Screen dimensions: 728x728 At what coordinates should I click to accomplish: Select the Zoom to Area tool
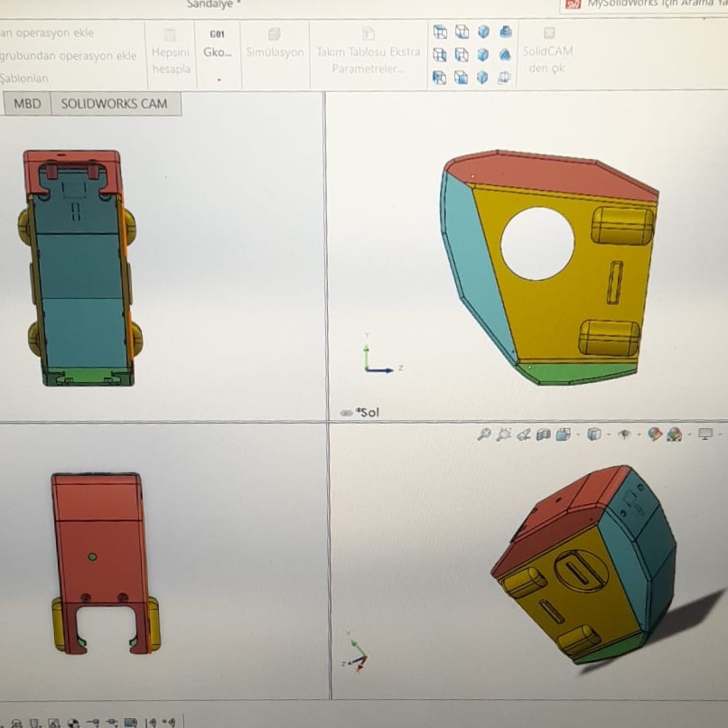tap(504, 434)
